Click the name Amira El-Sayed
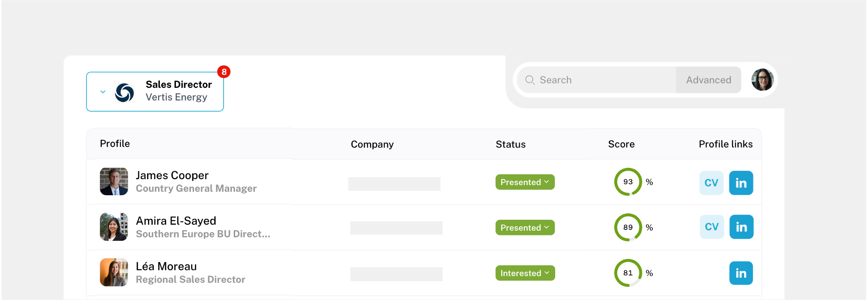This screenshot has width=868, height=300. pyautogui.click(x=176, y=221)
